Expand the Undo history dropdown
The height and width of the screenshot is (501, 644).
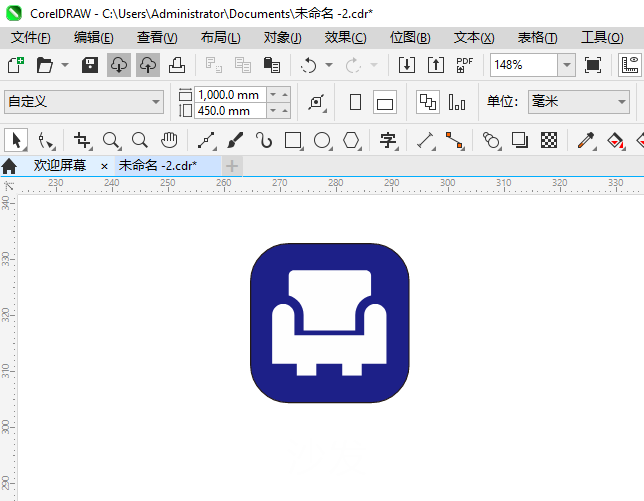pyautogui.click(x=329, y=65)
